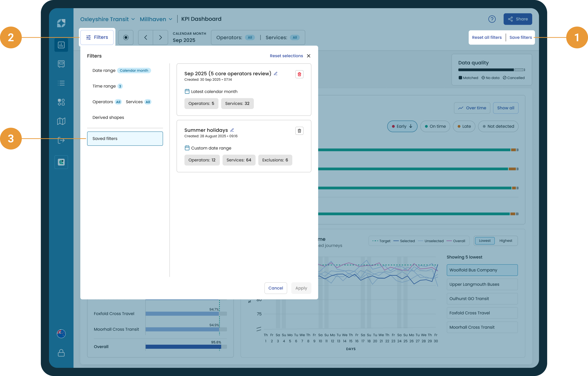Edit the Summer holidays filter name
The image size is (588, 376).
[232, 130]
